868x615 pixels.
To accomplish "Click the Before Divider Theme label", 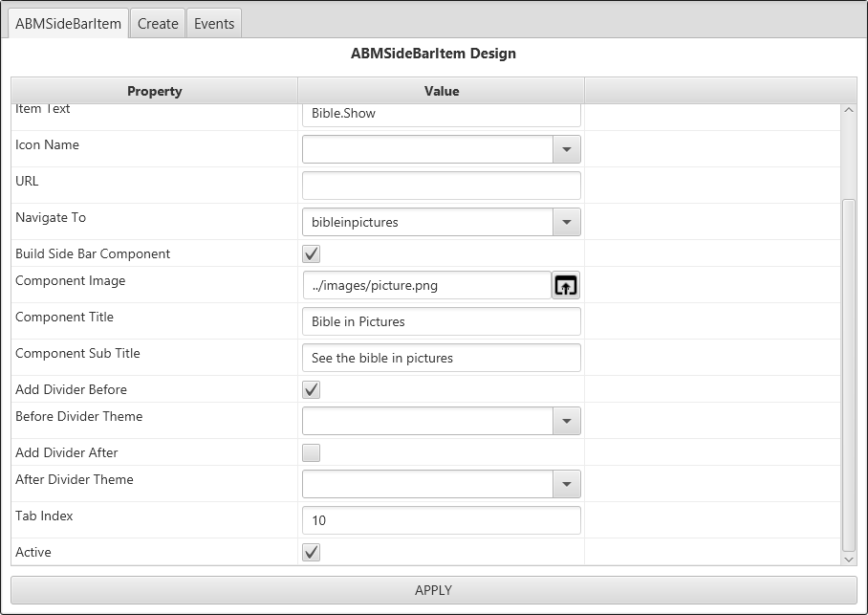I will coord(78,416).
